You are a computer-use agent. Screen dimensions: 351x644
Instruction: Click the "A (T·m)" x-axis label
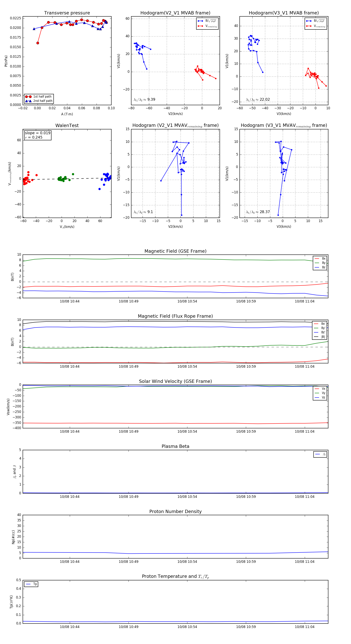(x=67, y=114)
